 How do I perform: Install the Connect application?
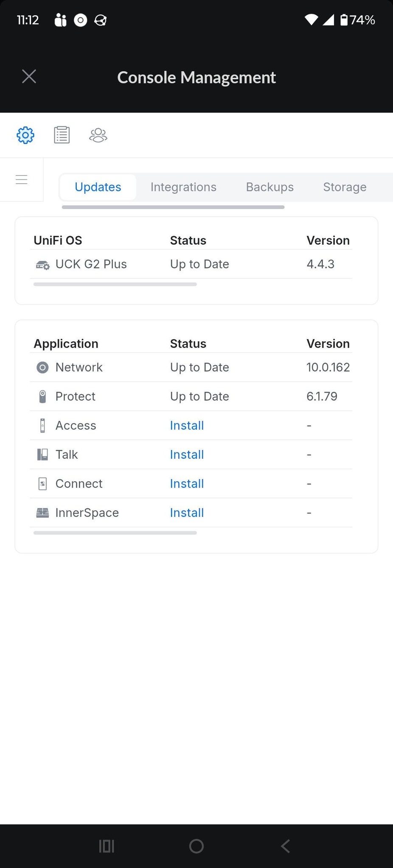(187, 483)
